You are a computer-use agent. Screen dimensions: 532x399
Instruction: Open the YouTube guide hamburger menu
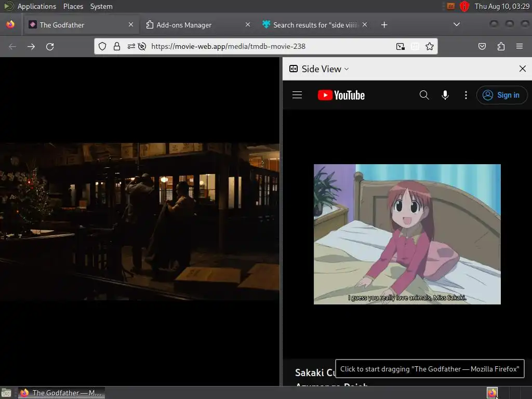pos(297,95)
